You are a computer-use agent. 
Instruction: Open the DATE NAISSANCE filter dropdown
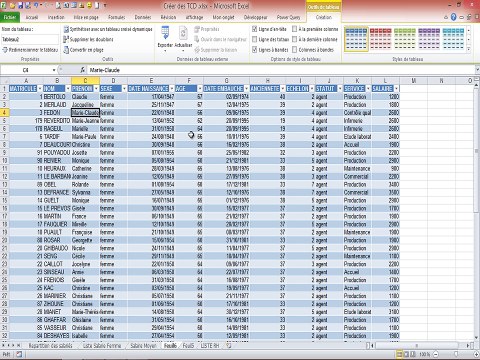click(172, 89)
